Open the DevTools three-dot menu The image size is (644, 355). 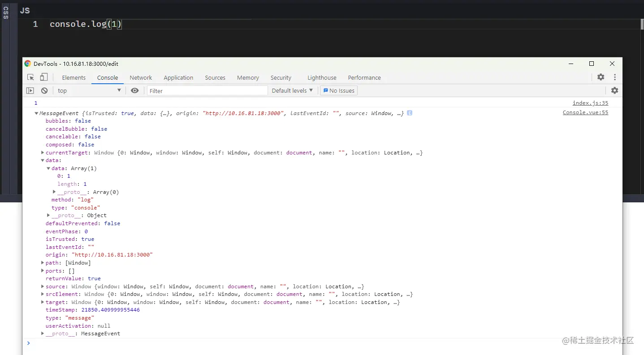(615, 77)
